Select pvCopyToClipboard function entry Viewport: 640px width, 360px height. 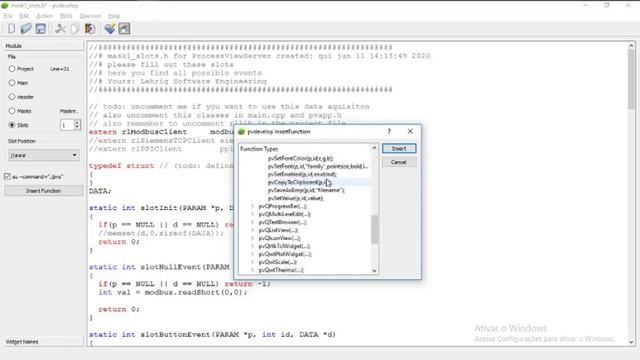300,182
